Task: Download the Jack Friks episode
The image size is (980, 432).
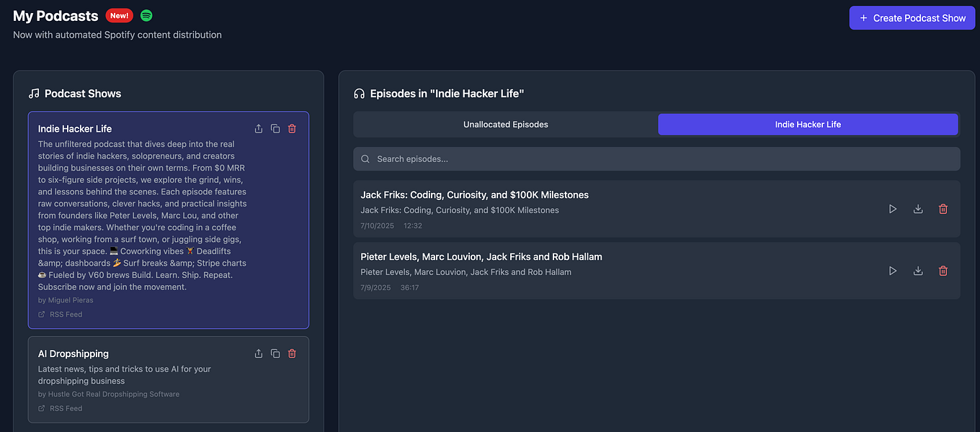Action: (918, 209)
